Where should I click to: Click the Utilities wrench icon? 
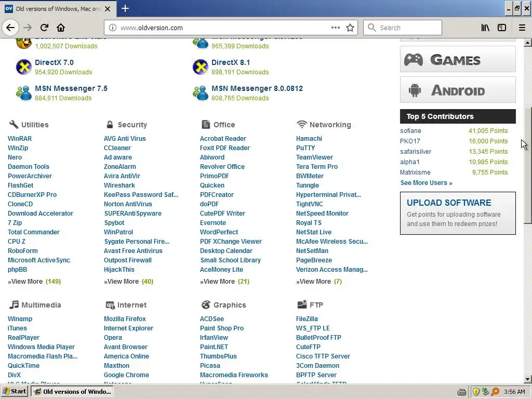[x=14, y=124]
